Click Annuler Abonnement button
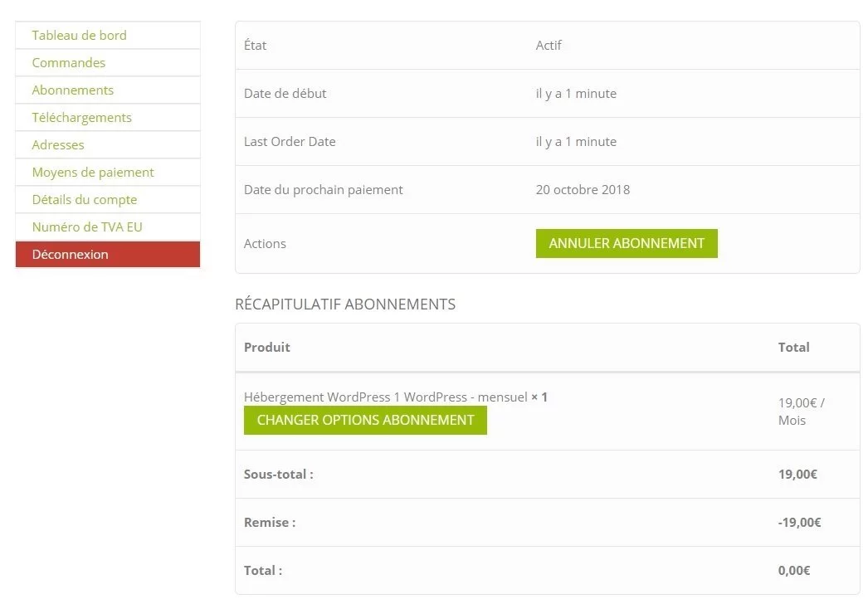 click(x=626, y=244)
